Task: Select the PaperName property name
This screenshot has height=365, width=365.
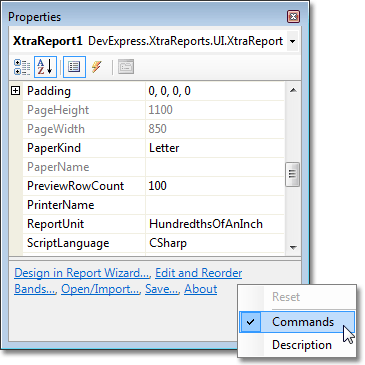Action: tap(58, 167)
